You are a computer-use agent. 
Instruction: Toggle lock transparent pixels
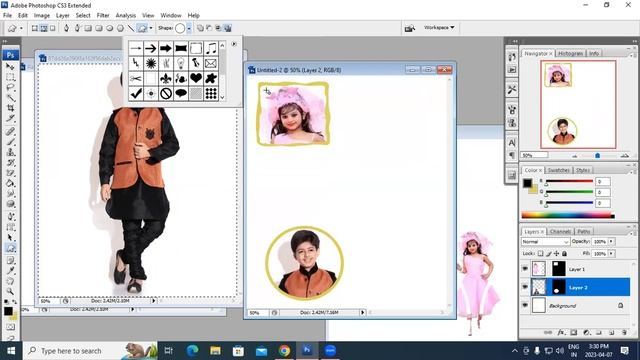[540, 253]
